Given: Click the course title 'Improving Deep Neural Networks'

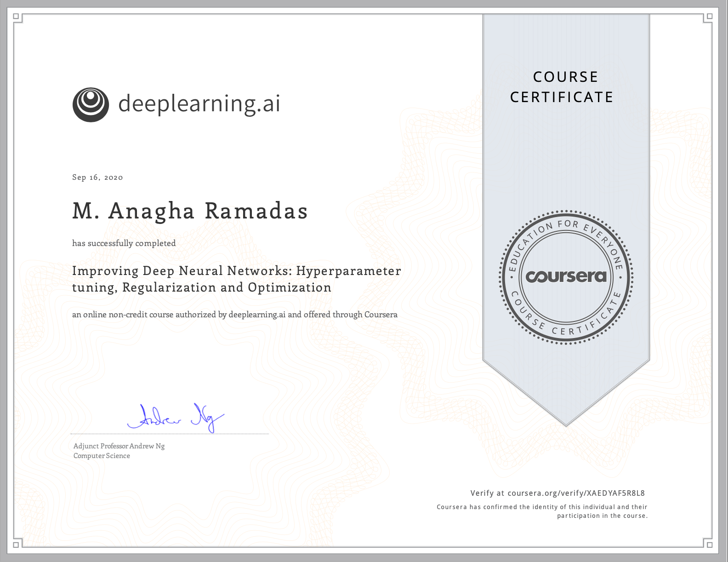Looking at the screenshot, I should 237,279.
